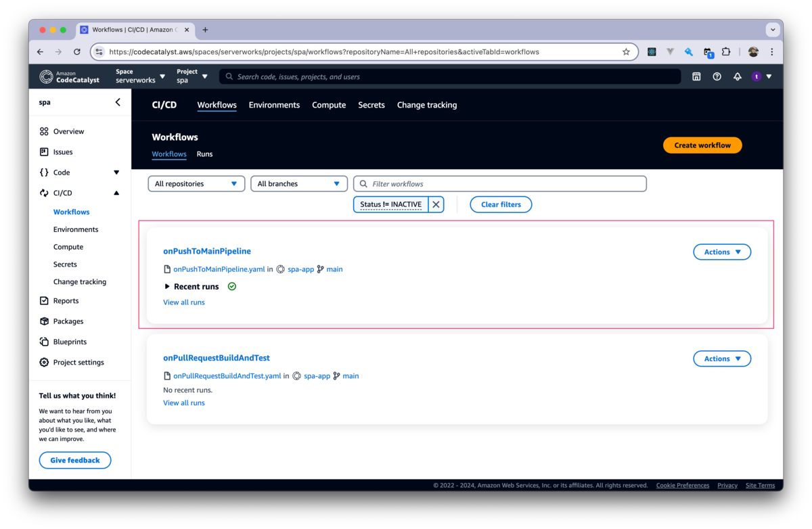Image resolution: width=812 pixels, height=529 pixels.
Task: Open the All repositories dropdown
Action: [x=196, y=183]
